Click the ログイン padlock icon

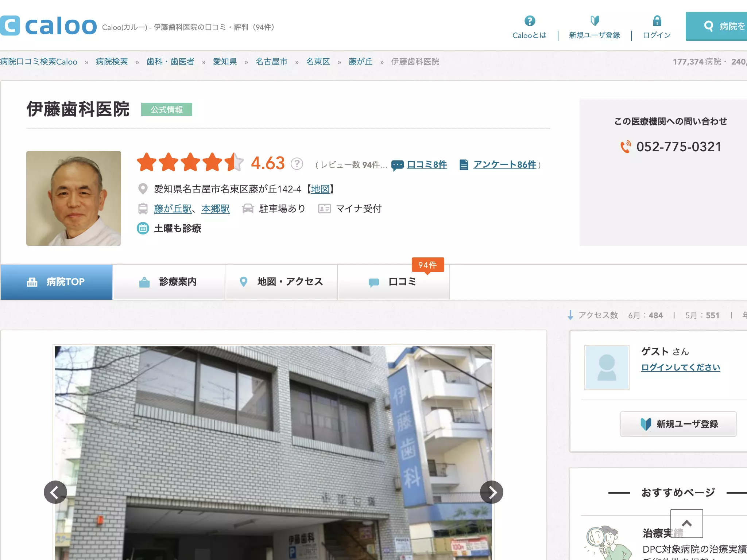[657, 21]
